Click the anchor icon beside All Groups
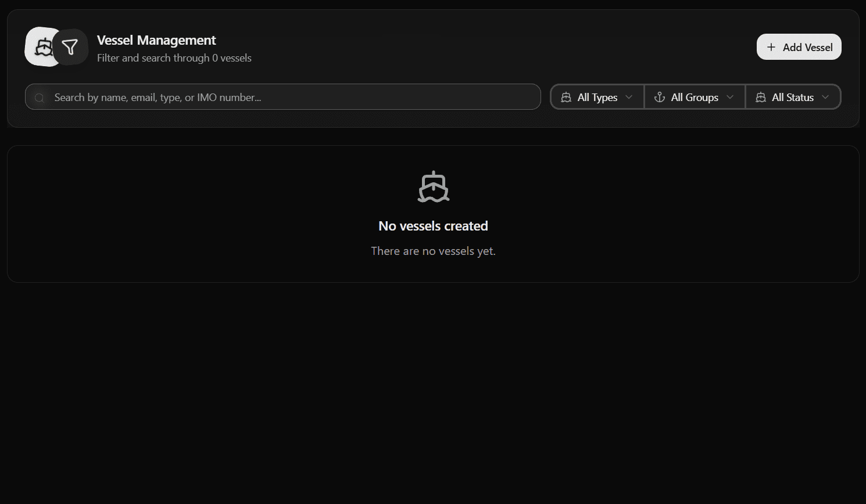Image resolution: width=866 pixels, height=504 pixels. coord(660,98)
